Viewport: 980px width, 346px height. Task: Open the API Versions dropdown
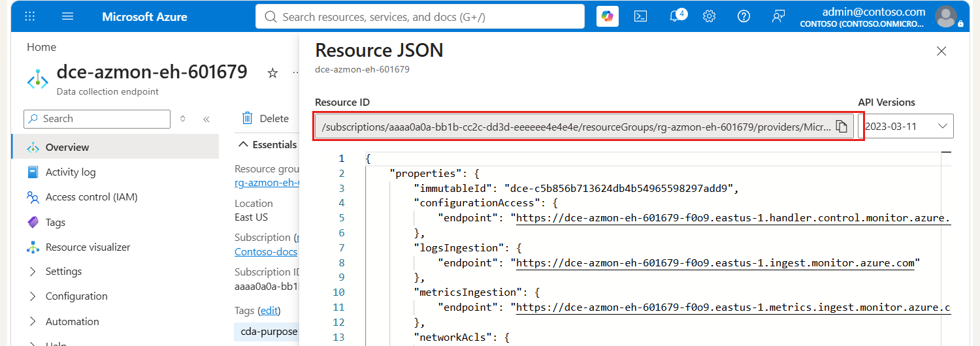(907, 126)
